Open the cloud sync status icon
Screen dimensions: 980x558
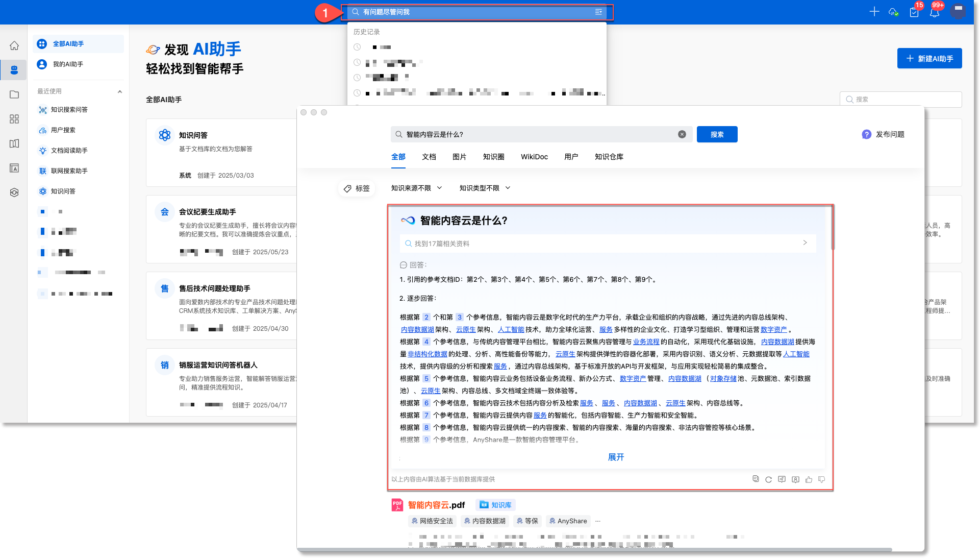[893, 12]
